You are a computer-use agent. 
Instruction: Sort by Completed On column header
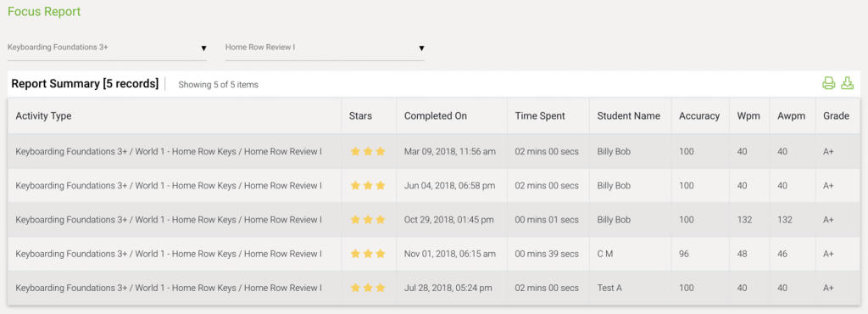click(435, 115)
